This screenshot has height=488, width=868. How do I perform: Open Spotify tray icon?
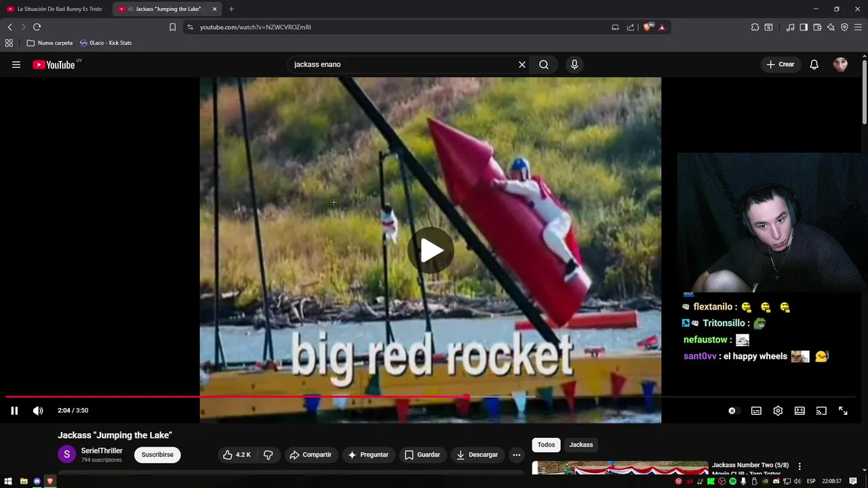pos(733,481)
